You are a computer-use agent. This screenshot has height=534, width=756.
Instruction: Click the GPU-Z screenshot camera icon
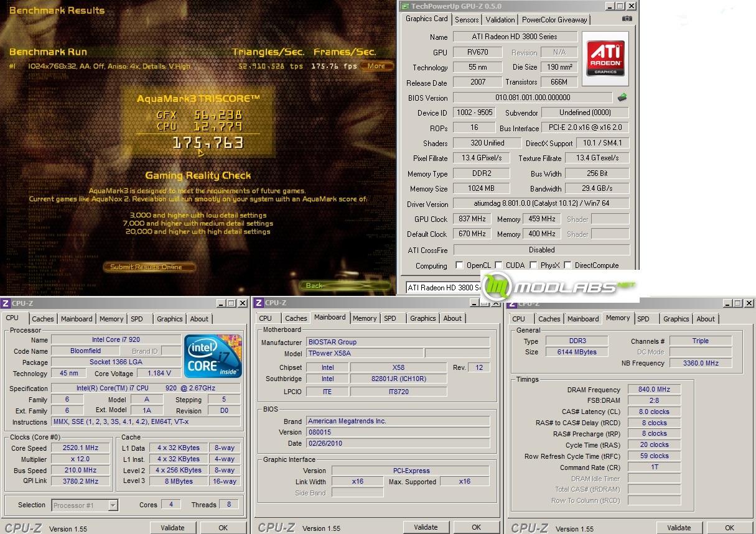coord(627,19)
